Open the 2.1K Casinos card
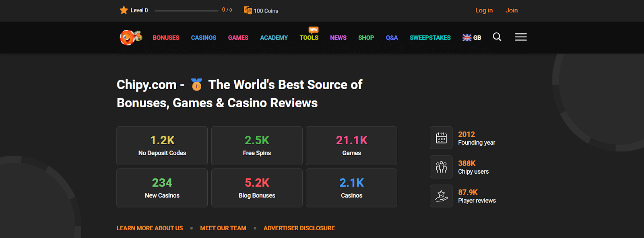The image size is (644, 238). [x=351, y=188]
